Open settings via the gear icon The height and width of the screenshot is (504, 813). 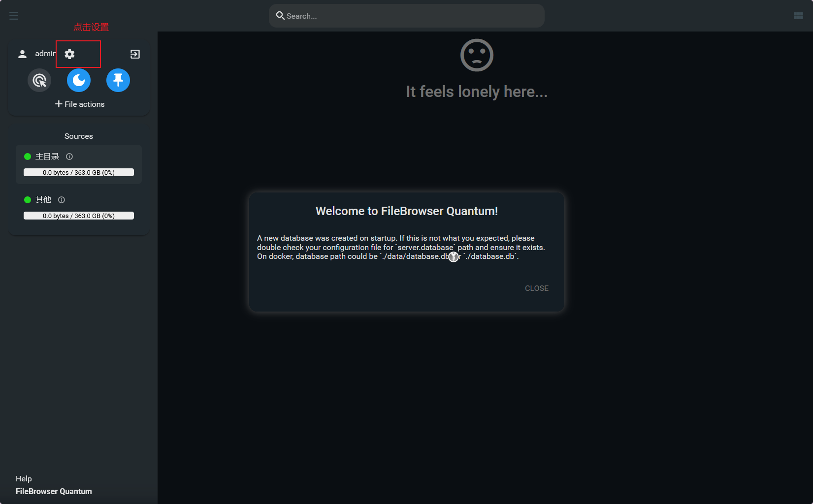point(70,54)
